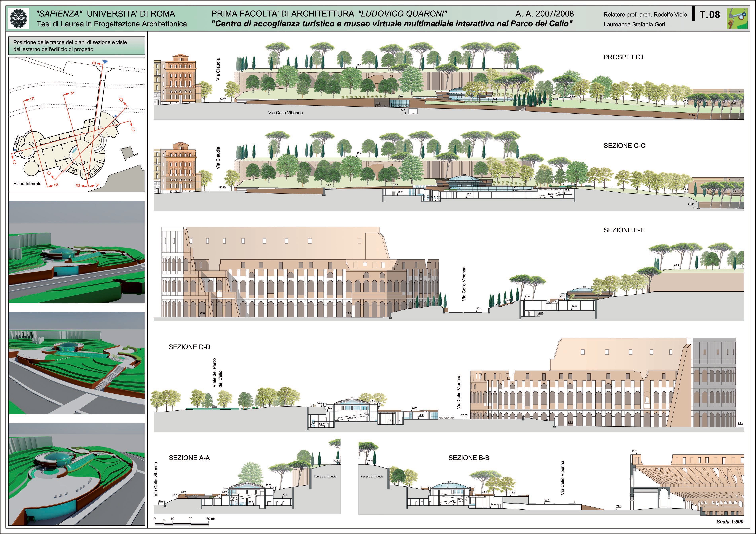Click the red section marker E in plan
The image size is (756, 534).
(32, 99)
